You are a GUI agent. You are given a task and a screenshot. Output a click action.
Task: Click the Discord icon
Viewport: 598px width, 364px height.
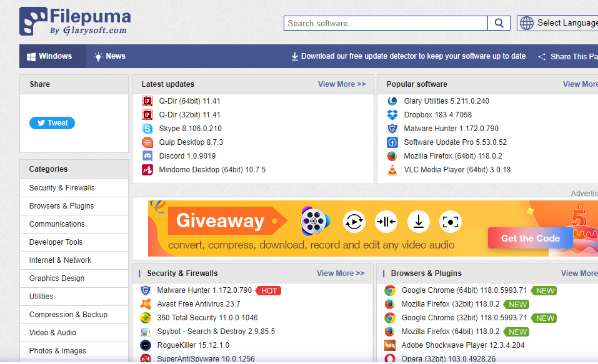click(x=147, y=156)
